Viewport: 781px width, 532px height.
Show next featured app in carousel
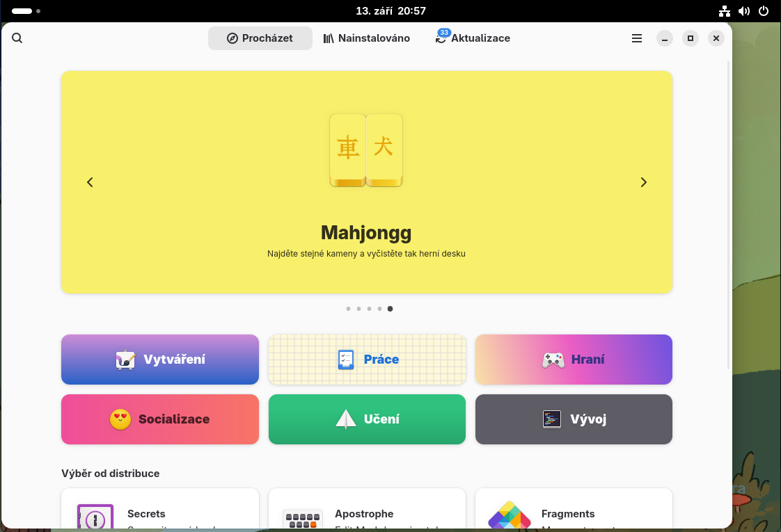pyautogui.click(x=644, y=182)
